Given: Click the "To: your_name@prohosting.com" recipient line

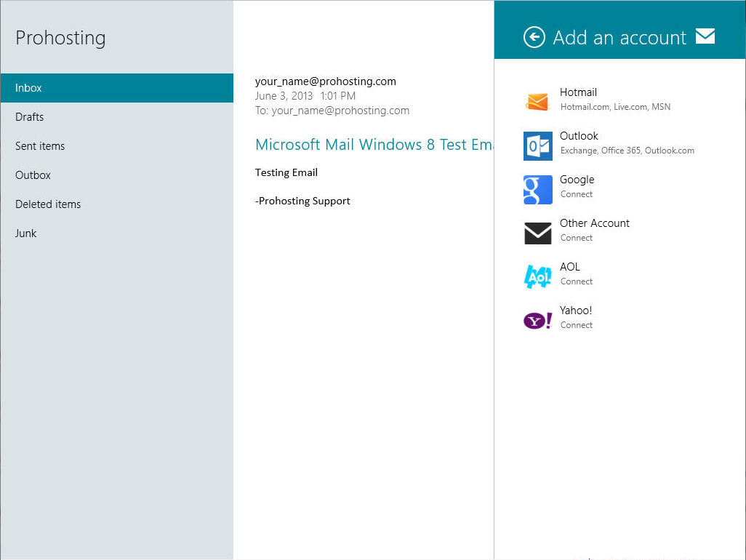Looking at the screenshot, I should pos(332,111).
